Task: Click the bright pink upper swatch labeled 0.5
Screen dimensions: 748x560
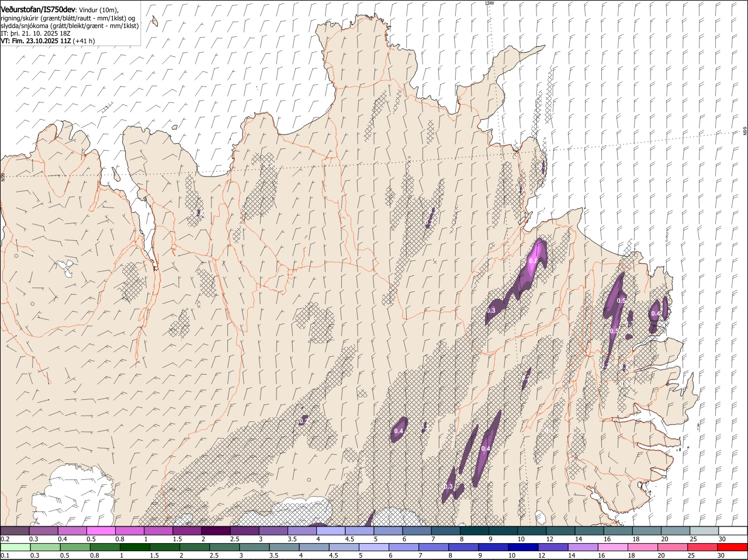Action: pyautogui.click(x=101, y=531)
